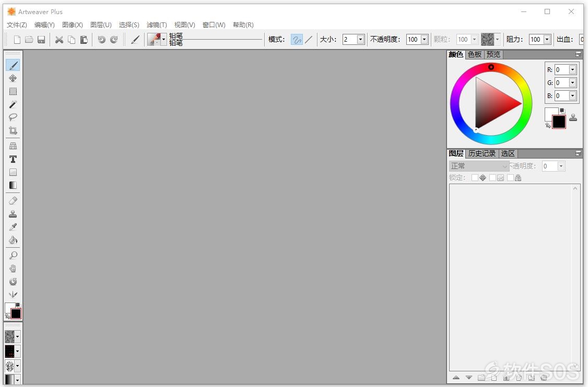Screen dimensions: 588x387
Task: Select the Gradient tool
Action: pyautogui.click(x=13, y=186)
